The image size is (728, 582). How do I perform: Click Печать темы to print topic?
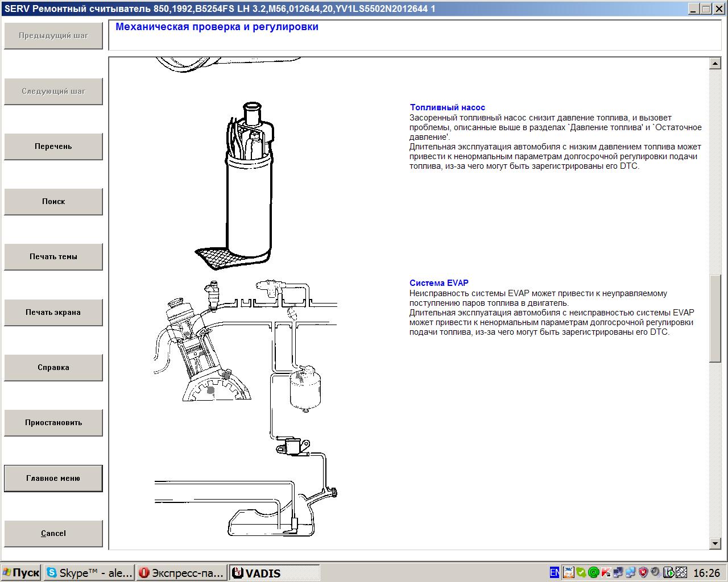(x=53, y=257)
